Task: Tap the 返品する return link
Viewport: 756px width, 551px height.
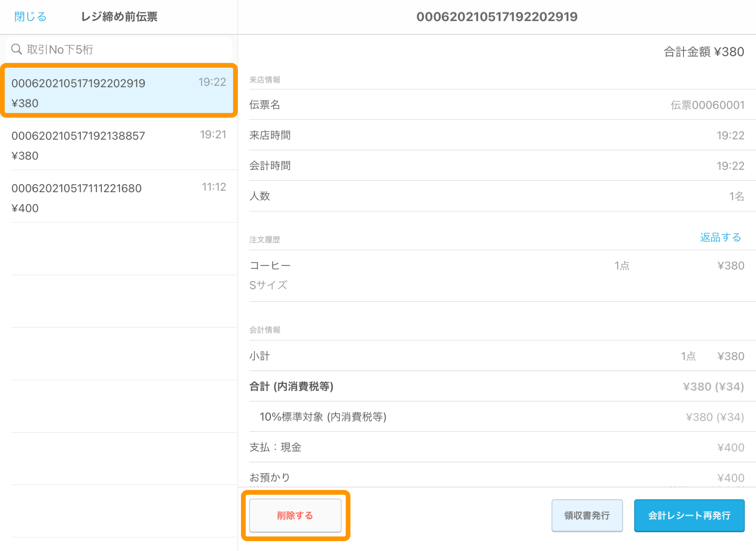Action: 720,237
